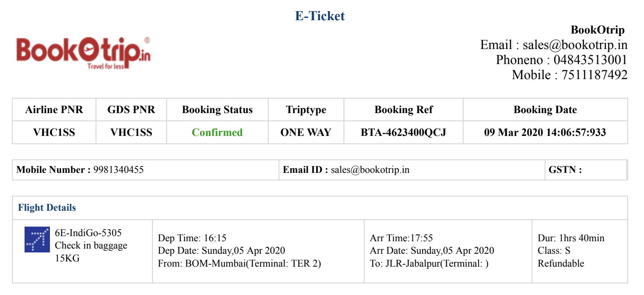Click the booking reference BTA-4623400QCJ

(x=403, y=132)
